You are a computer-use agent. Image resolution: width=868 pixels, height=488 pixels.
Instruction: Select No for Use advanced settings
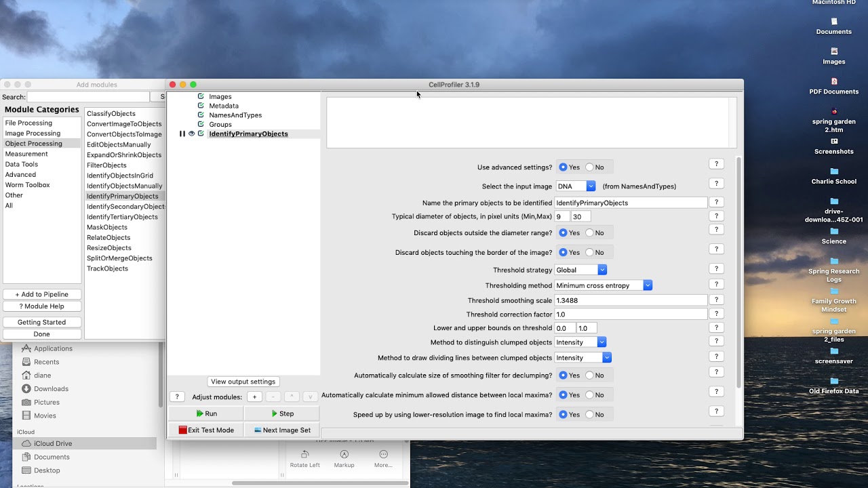pos(589,167)
